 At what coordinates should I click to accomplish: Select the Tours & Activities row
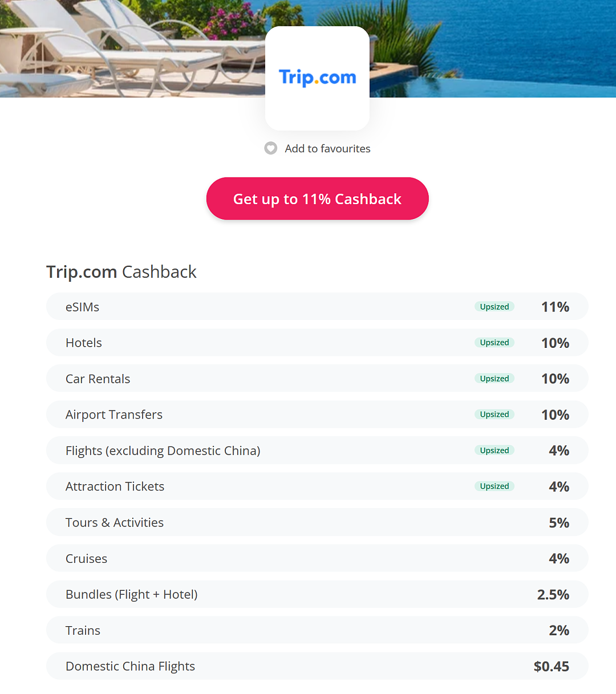317,522
